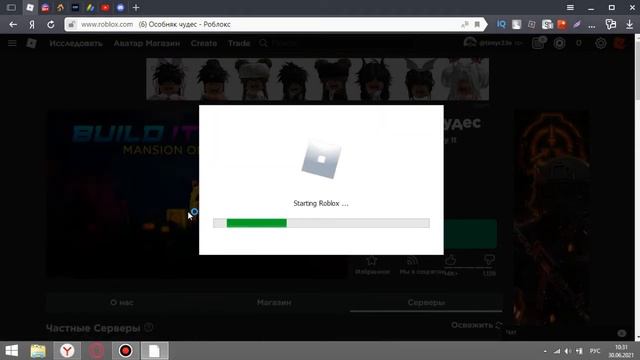
Task: Click the Roblox logo on the site navbar
Action: 31,43
